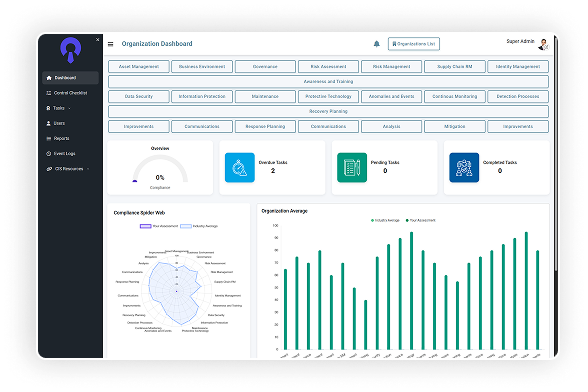This screenshot has width=588, height=392.
Task: Click the Control Checklist sidebar icon
Action: pyautogui.click(x=48, y=93)
